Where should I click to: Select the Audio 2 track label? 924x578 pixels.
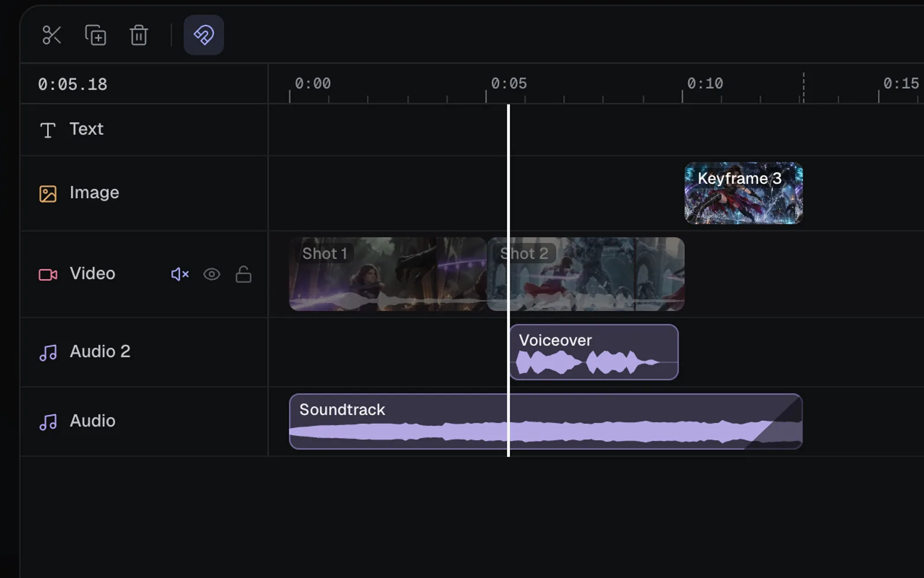(100, 351)
